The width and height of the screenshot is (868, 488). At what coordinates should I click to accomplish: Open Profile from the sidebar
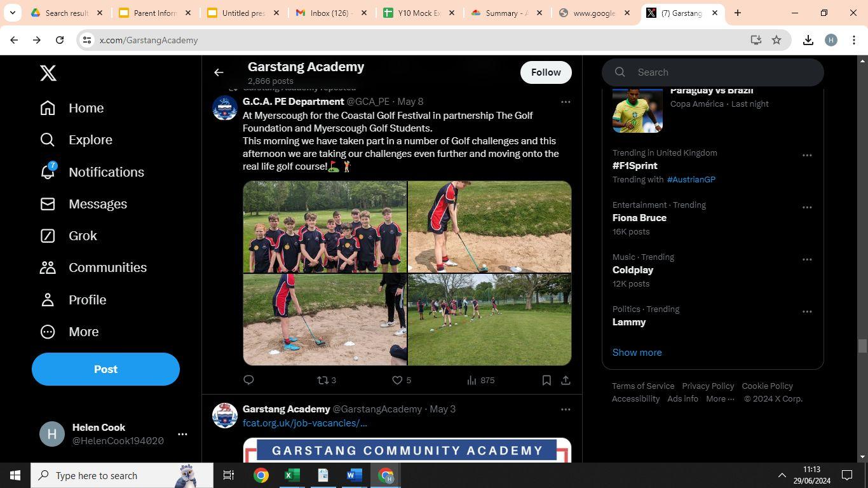[x=73, y=300]
